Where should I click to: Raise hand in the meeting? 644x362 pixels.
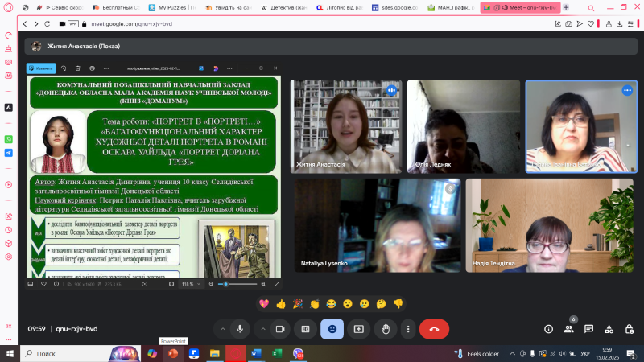tap(386, 328)
